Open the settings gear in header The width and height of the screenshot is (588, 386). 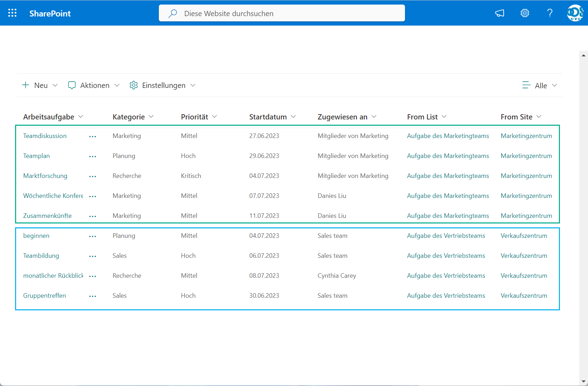[x=525, y=13]
